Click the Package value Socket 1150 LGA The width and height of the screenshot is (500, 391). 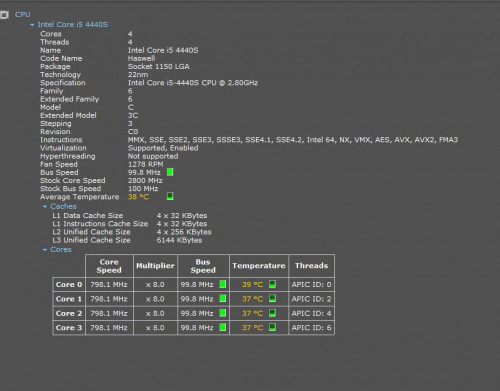159,66
